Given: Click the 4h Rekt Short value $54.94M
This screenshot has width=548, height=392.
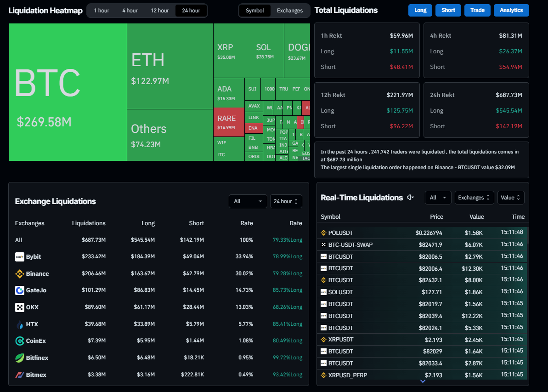Looking at the screenshot, I should click(511, 67).
